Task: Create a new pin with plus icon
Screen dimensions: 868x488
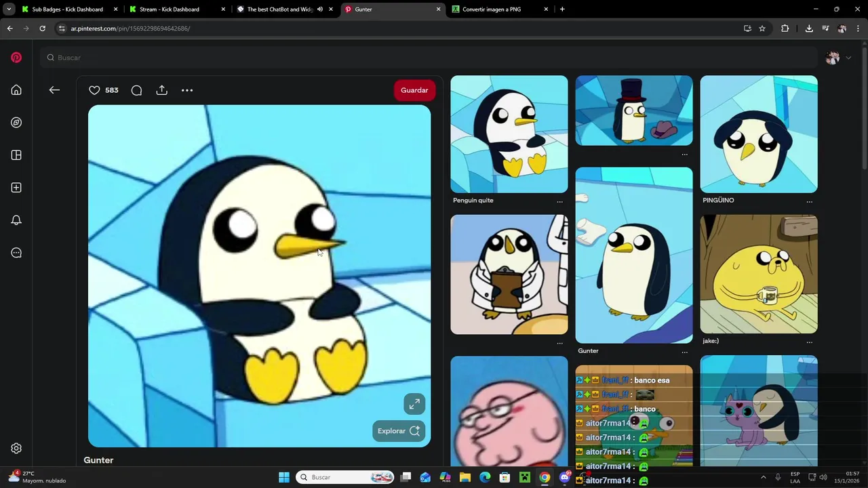Action: pos(16,188)
